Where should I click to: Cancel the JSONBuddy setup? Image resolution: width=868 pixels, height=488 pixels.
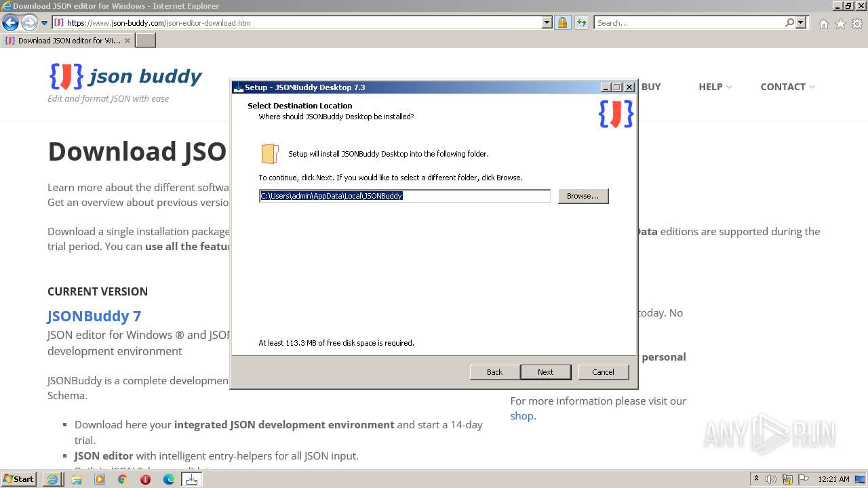(603, 372)
